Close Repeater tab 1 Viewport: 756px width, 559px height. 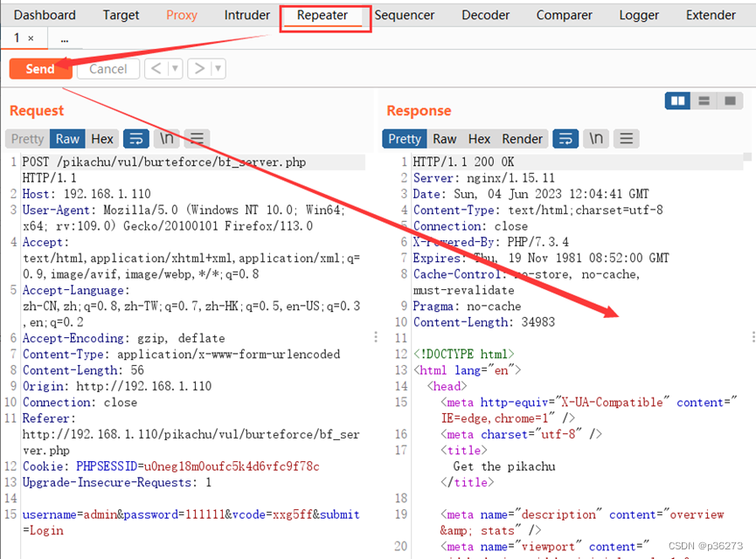[31, 38]
